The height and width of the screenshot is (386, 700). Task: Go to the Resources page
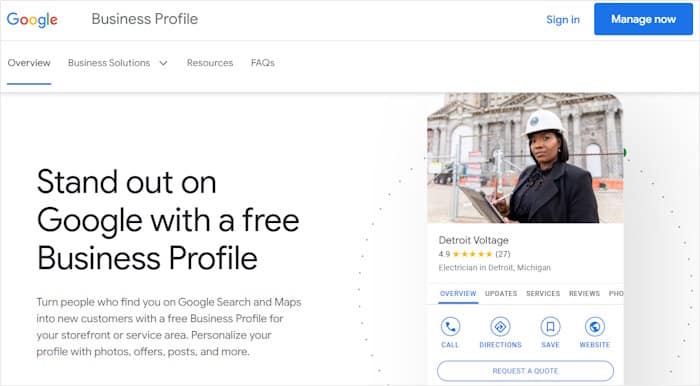210,63
